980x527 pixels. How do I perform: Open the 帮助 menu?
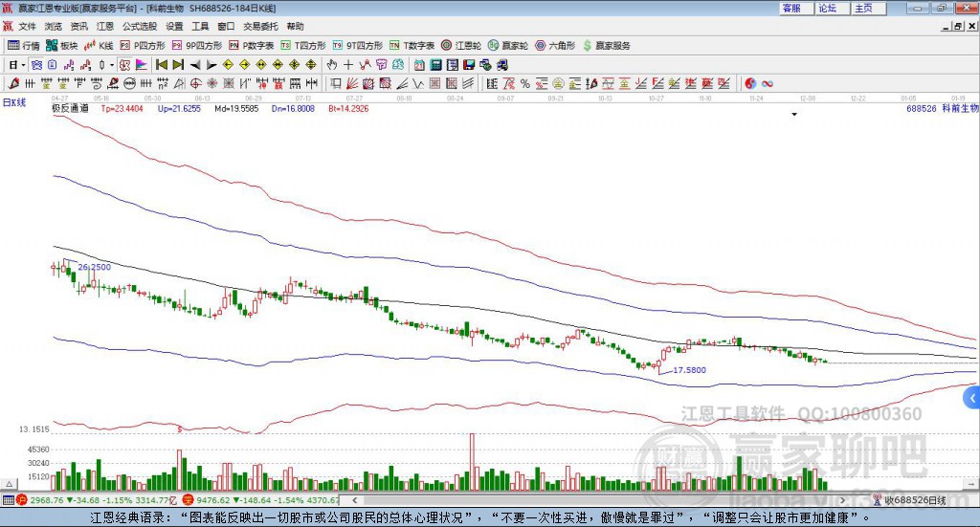pyautogui.click(x=295, y=26)
